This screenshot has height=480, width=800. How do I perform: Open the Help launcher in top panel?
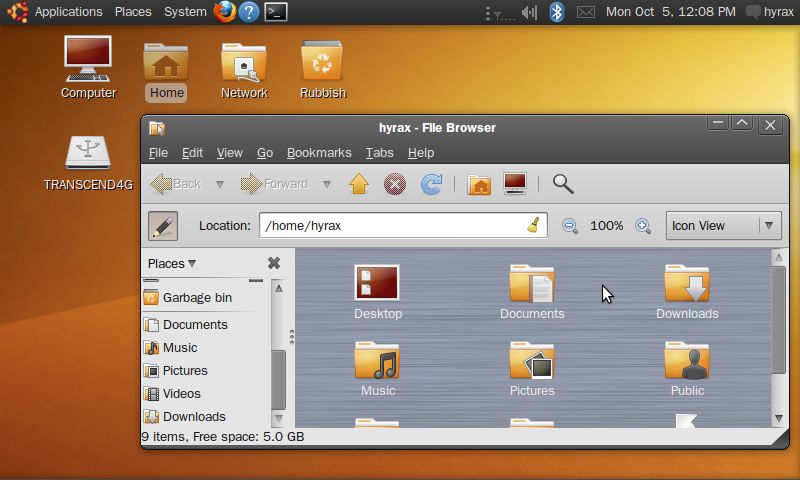249,12
